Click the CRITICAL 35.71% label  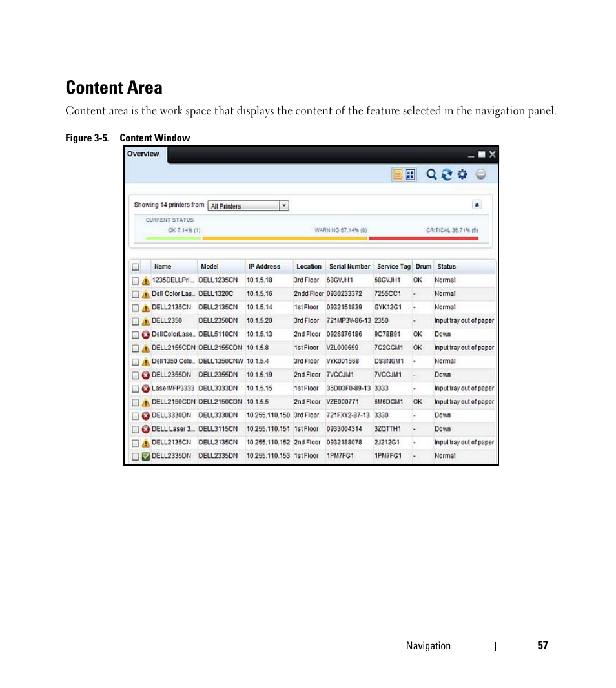tap(452, 231)
